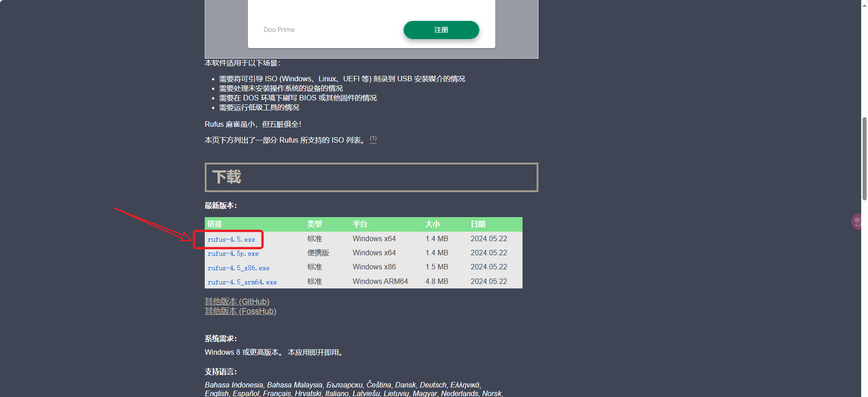Click the 类型 column header

[315, 224]
